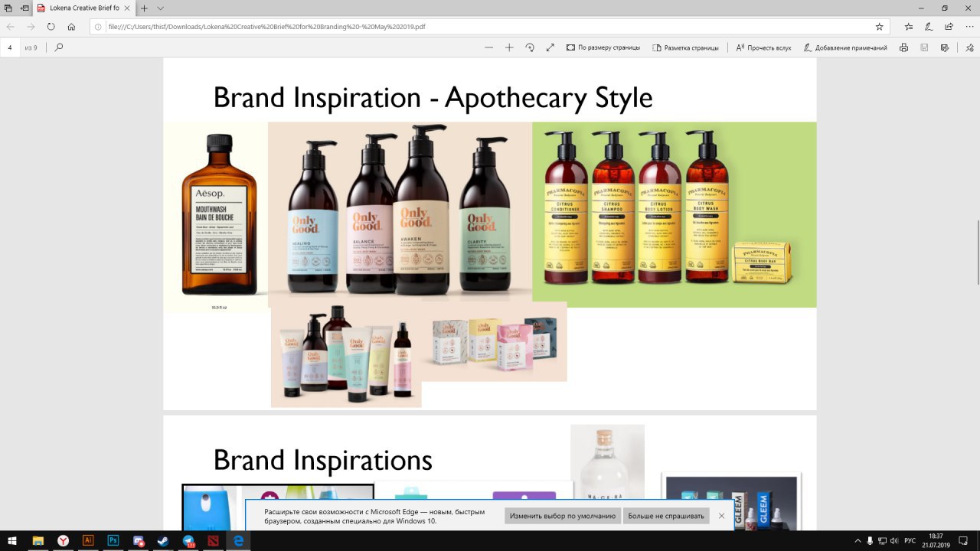Open the clock showing 18:37

[936, 540]
